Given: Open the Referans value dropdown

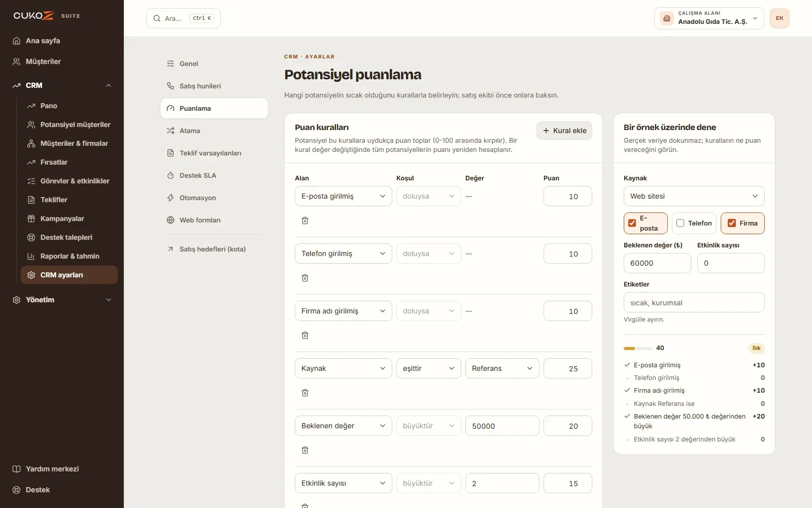Looking at the screenshot, I should click(x=502, y=368).
